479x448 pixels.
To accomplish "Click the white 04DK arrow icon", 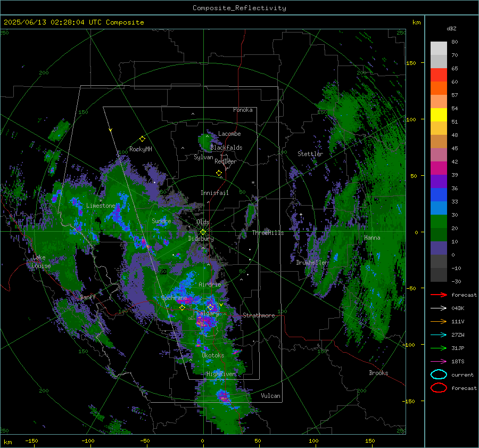I will point(439,308).
